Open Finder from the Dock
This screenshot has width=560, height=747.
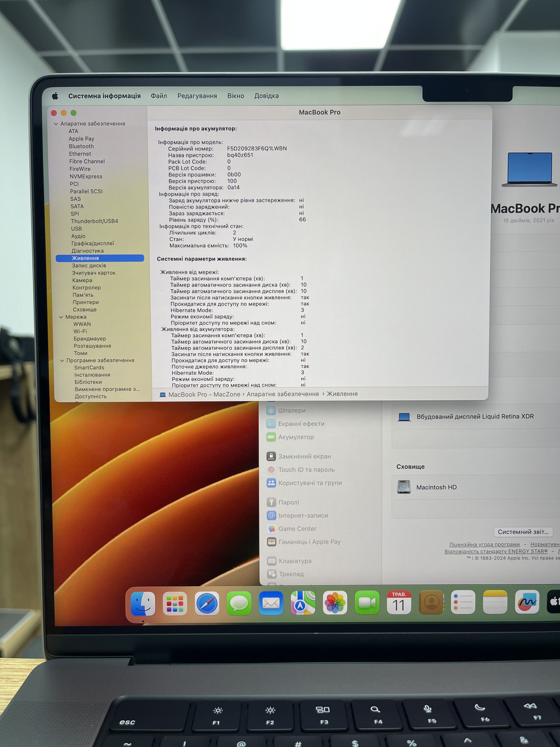pyautogui.click(x=143, y=603)
